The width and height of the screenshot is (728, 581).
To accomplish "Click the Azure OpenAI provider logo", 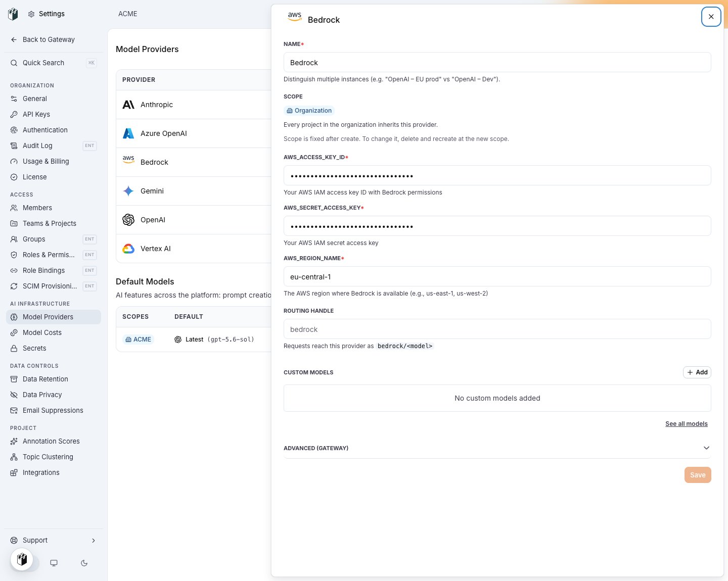I will [x=128, y=133].
